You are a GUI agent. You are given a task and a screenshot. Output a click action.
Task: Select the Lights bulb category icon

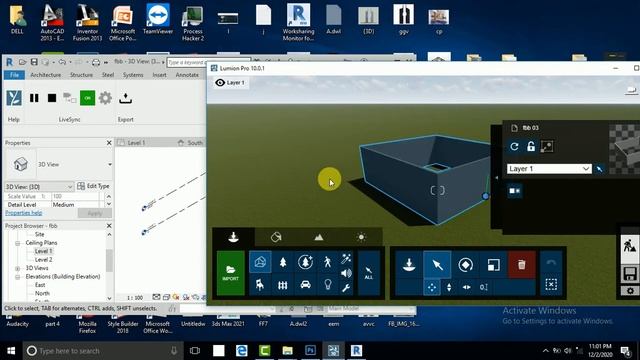327,284
